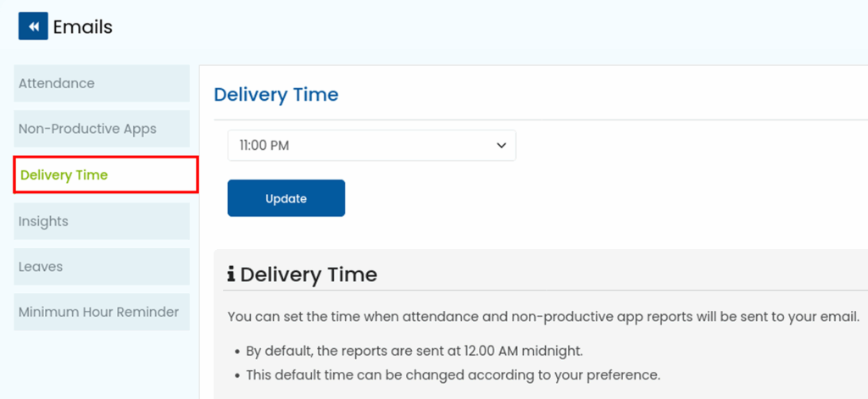
Task: Click the "This default time can be changed" bullet
Action: click(x=453, y=374)
